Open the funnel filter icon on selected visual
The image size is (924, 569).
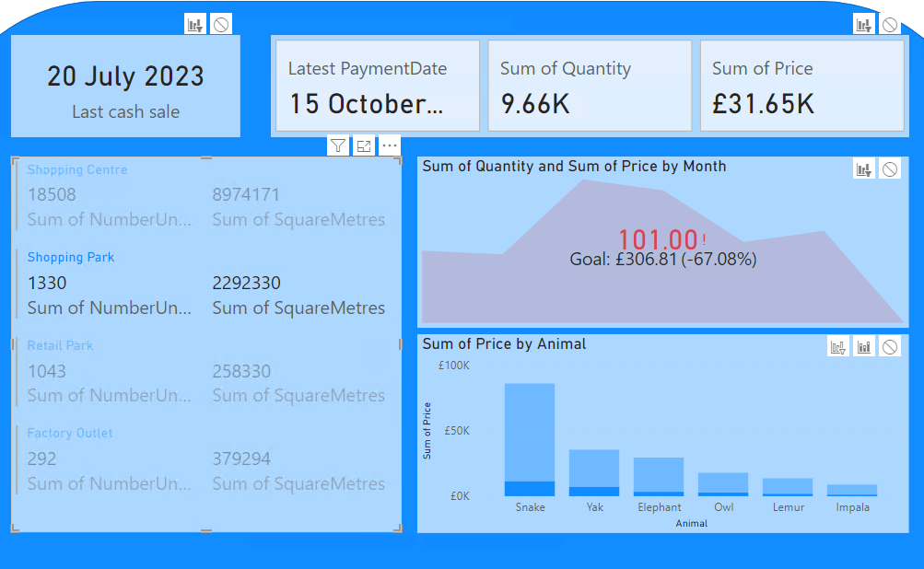pos(338,145)
